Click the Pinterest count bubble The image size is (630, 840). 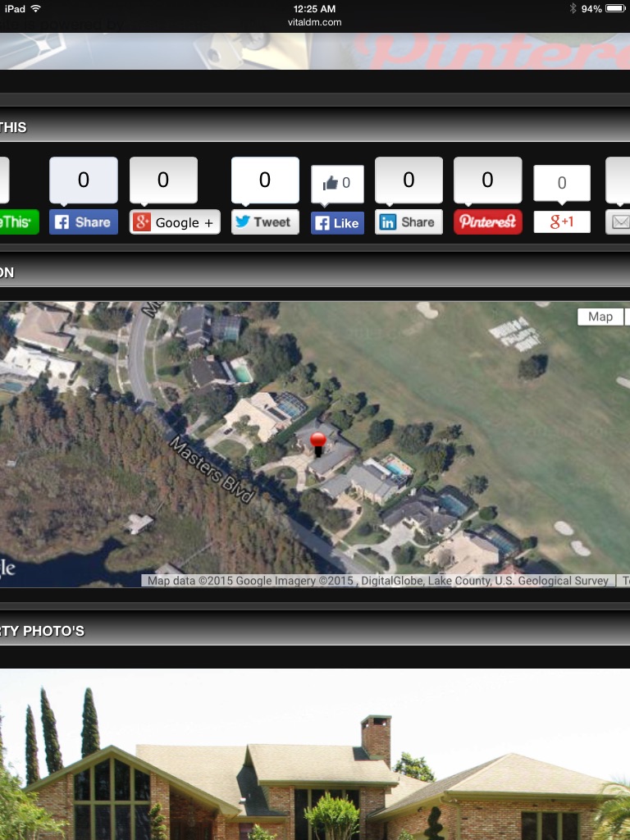(x=488, y=180)
